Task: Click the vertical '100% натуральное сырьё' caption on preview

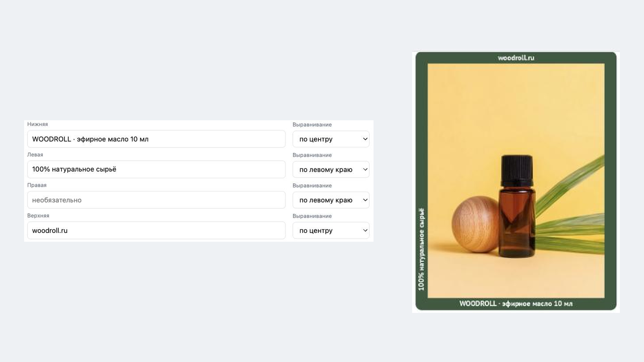Action: 421,249
